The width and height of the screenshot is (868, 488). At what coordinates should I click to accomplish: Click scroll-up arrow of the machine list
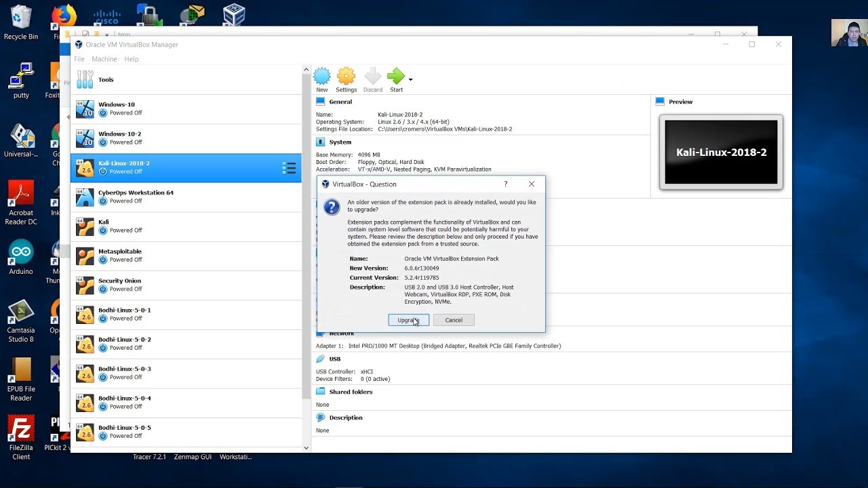click(x=306, y=70)
